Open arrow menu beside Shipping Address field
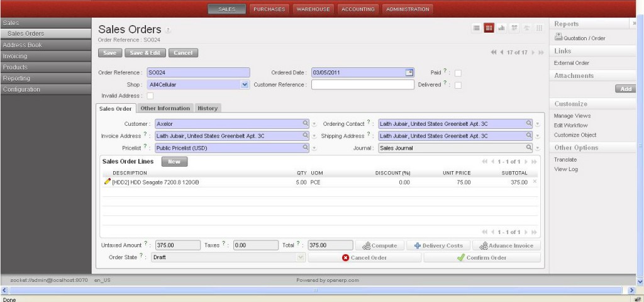The height and width of the screenshot is (302, 644). [x=537, y=136]
